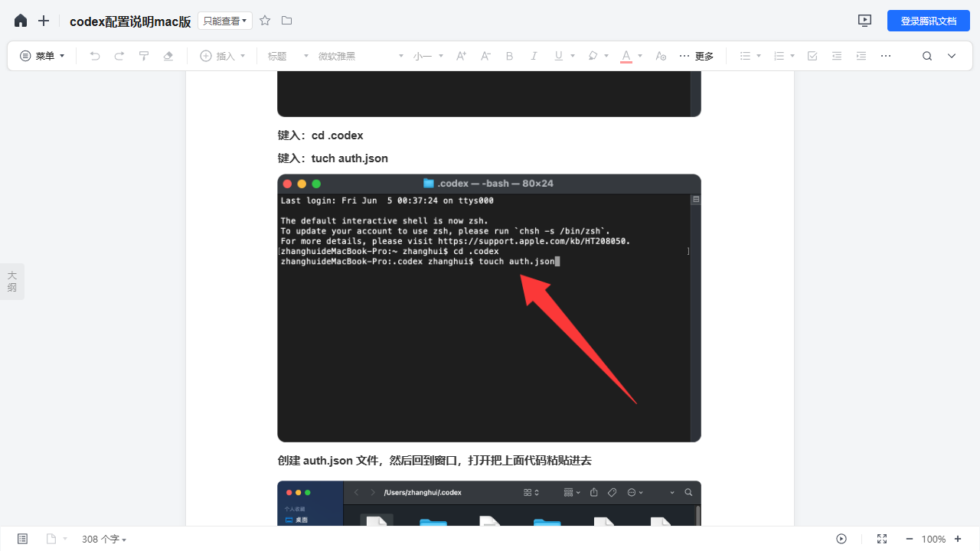
Task: Open the move-to-folder icon
Action: point(286,21)
